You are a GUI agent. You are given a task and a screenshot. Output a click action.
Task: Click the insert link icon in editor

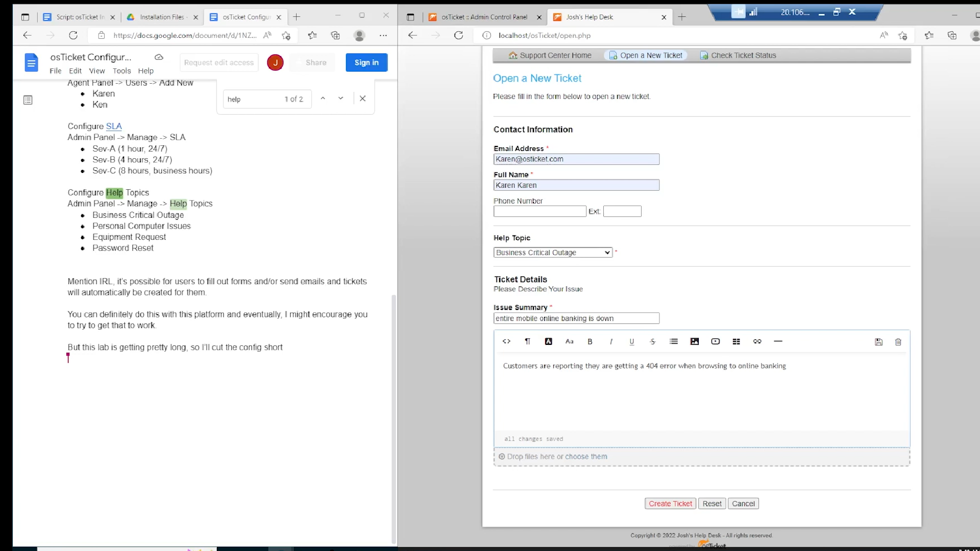point(757,341)
